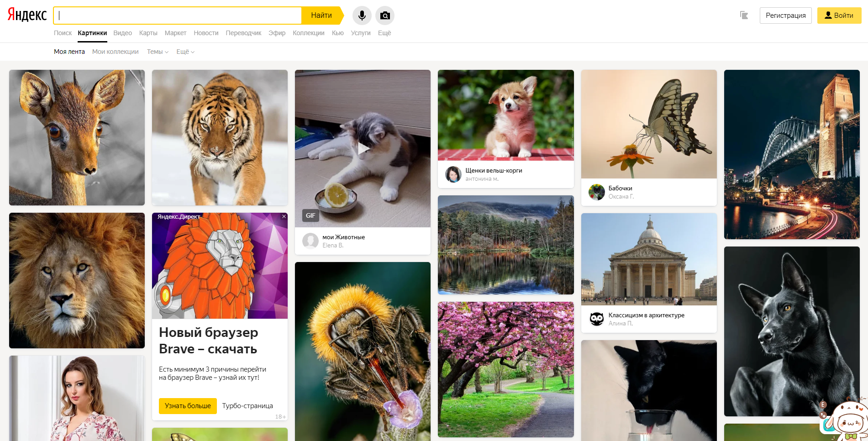The height and width of the screenshot is (441, 868).
Task: Open the deer fawn image
Action: (x=77, y=137)
